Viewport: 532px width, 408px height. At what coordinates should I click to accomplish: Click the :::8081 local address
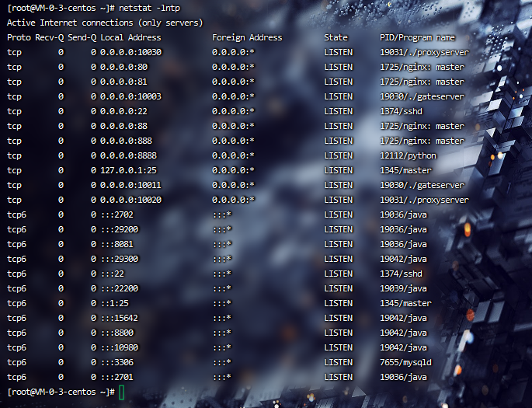pyautogui.click(x=119, y=244)
